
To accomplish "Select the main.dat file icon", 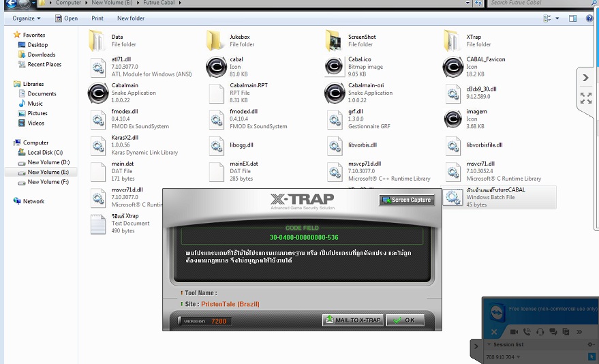I will click(x=98, y=172).
